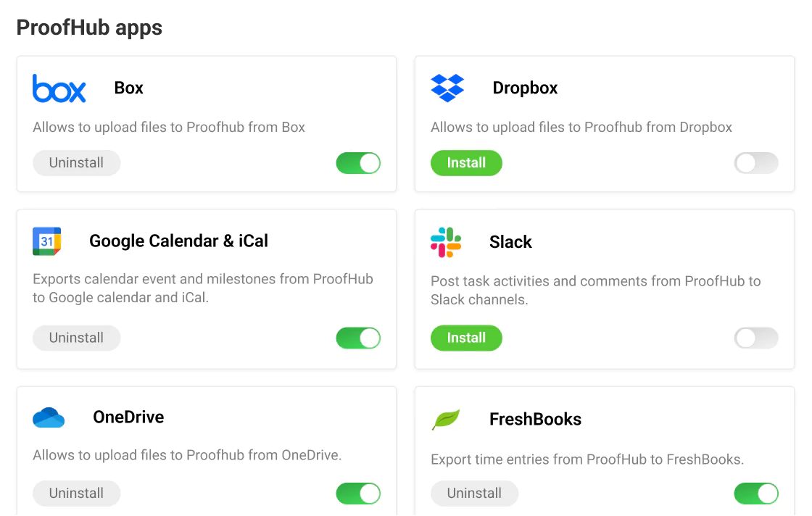This screenshot has height=516, width=812.
Task: Switch on the Slack toggle
Action: tap(756, 338)
